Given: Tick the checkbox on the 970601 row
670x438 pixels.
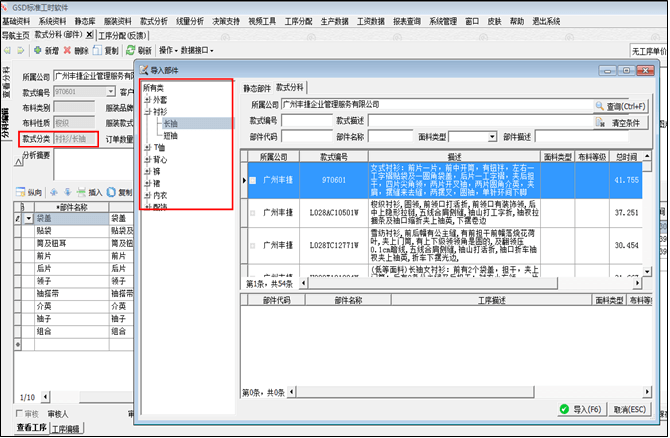Looking at the screenshot, I should point(253,181).
